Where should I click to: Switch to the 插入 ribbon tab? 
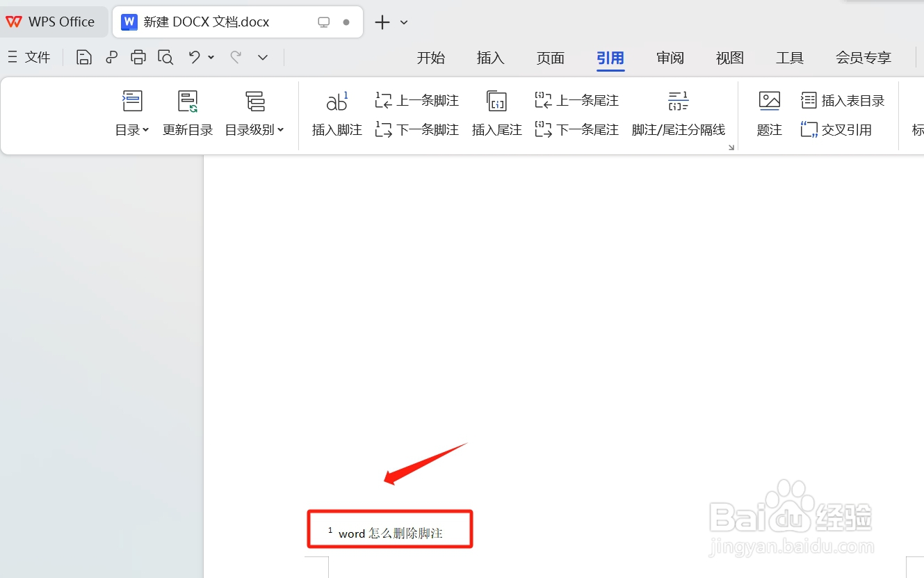click(491, 58)
